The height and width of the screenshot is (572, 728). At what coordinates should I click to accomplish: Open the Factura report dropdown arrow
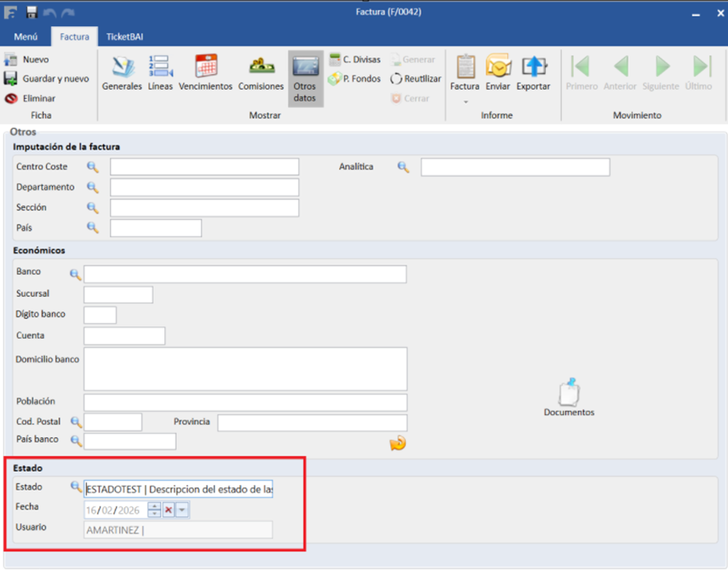pyautogui.click(x=464, y=102)
